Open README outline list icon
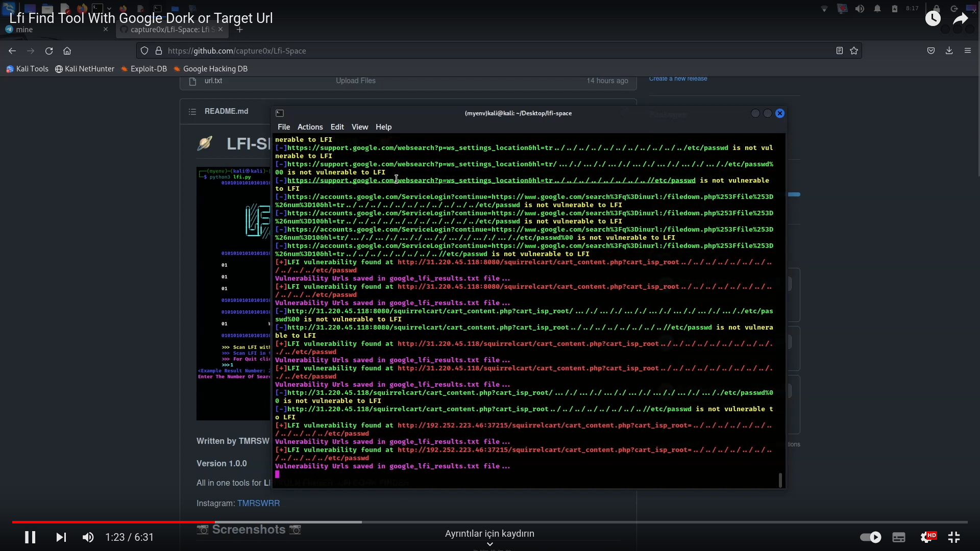 (192, 112)
